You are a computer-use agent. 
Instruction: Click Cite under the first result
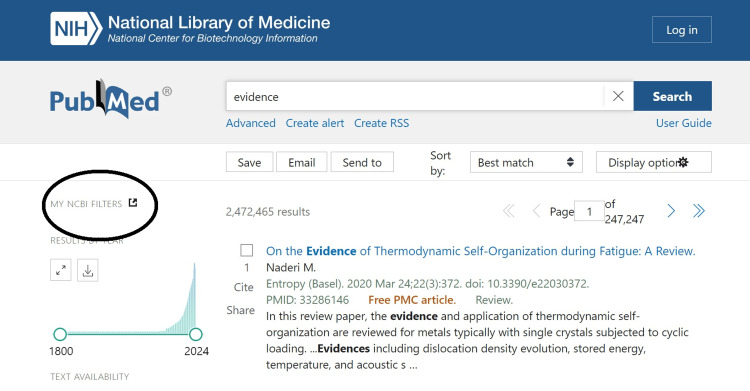tap(243, 287)
